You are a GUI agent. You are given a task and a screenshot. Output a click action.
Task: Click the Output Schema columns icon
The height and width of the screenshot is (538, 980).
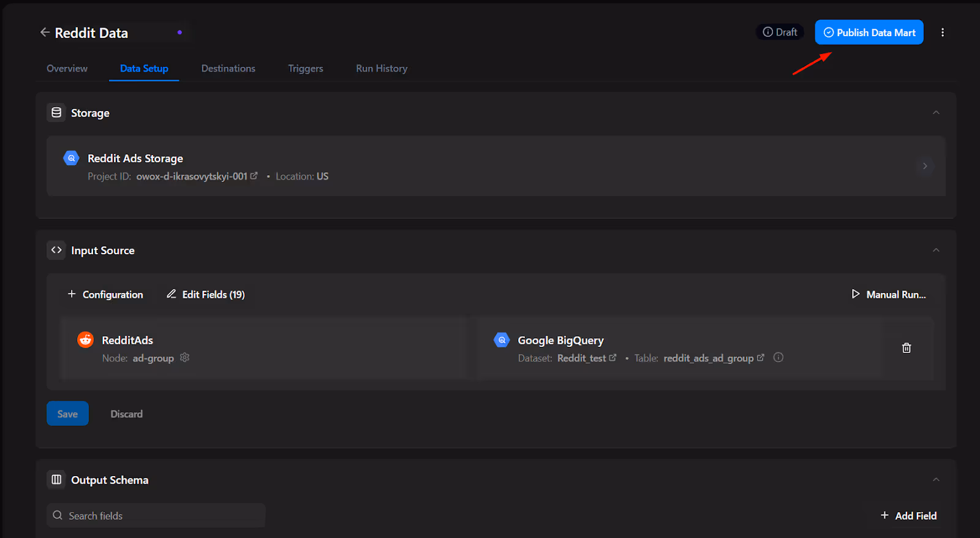coord(56,480)
